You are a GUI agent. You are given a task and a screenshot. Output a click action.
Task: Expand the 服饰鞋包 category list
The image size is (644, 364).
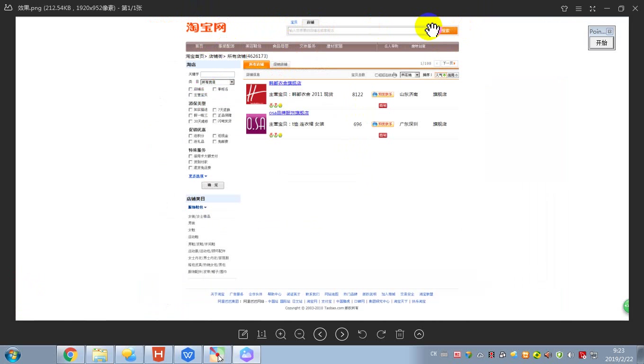coord(197,207)
